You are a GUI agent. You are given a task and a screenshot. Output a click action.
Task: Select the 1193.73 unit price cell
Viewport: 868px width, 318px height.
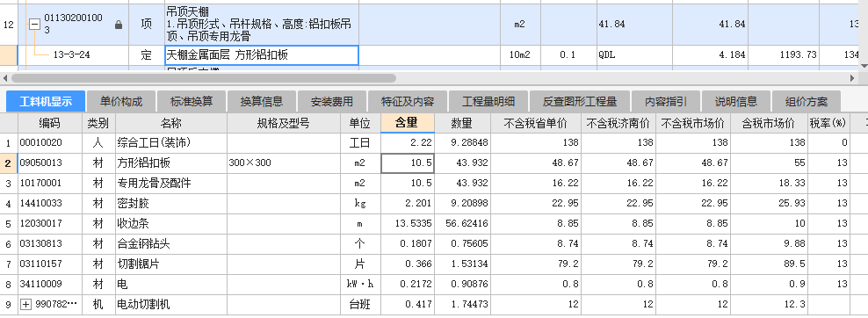pyautogui.click(x=783, y=55)
